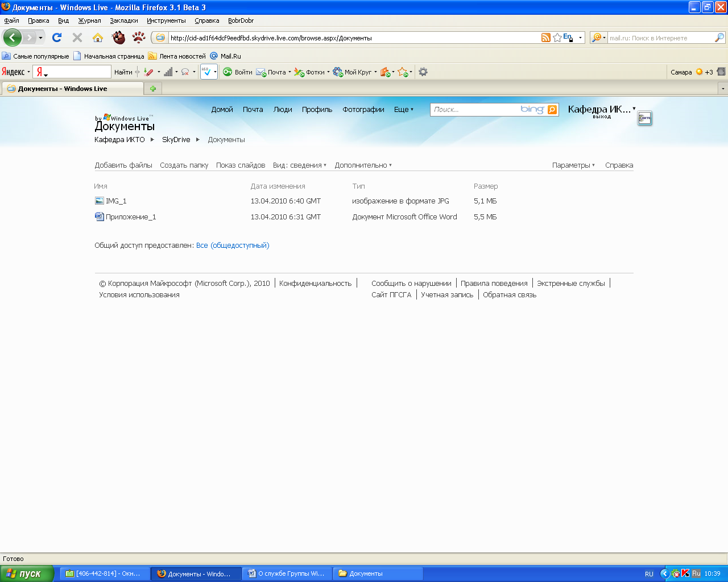Reload the page with the blue refresh icon
728x582 pixels.
[57, 38]
